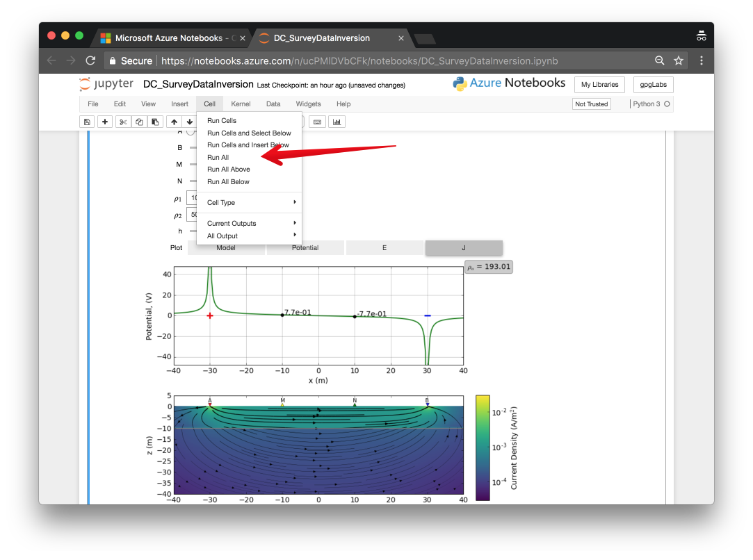This screenshot has width=753, height=560.
Task: Bookmark this page with the star icon
Action: click(679, 60)
